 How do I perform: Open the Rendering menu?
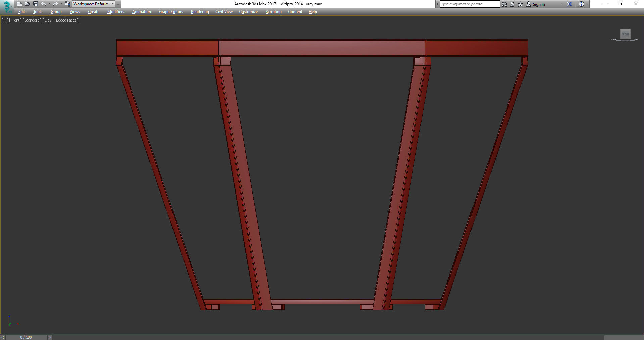coord(200,12)
